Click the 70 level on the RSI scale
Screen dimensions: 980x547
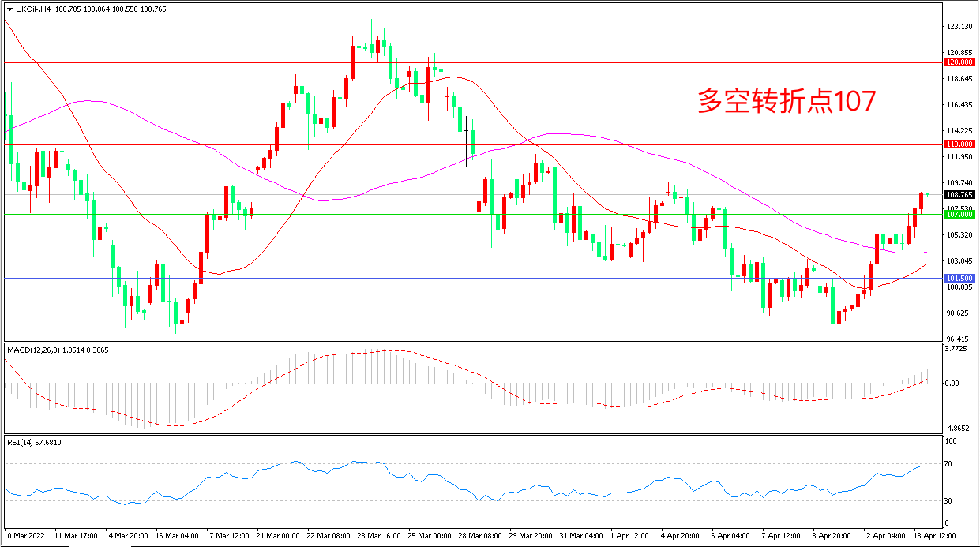tap(951, 463)
